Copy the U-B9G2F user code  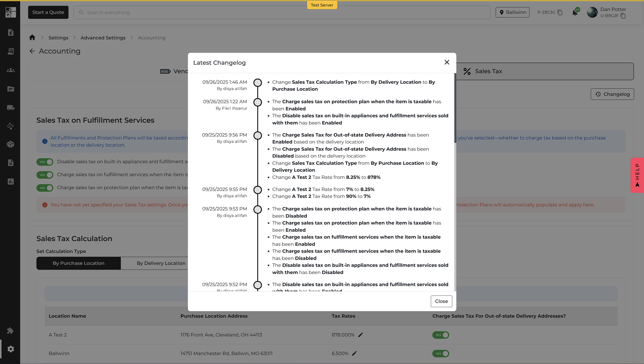point(623,16)
